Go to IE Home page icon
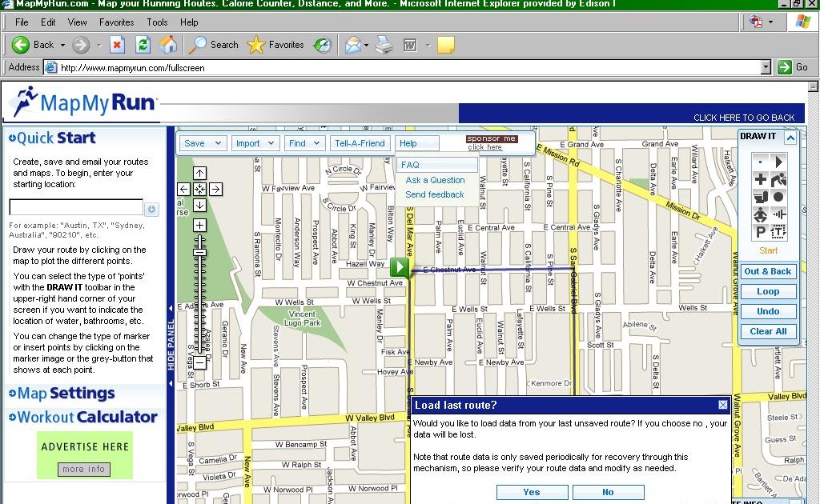Viewport: 820px width, 504px height. [x=168, y=45]
